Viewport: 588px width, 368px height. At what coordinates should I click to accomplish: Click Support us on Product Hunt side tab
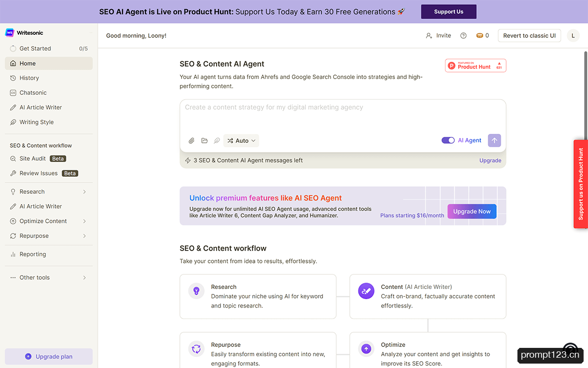pos(581,184)
